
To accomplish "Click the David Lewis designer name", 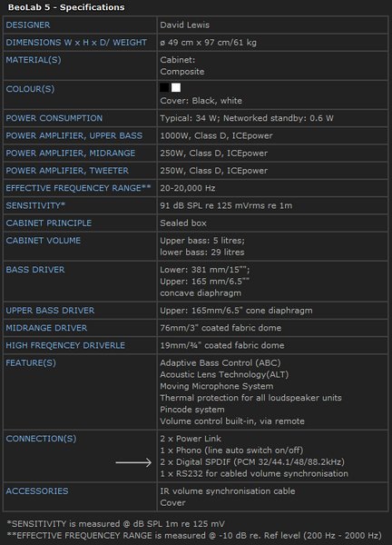I will coord(185,25).
